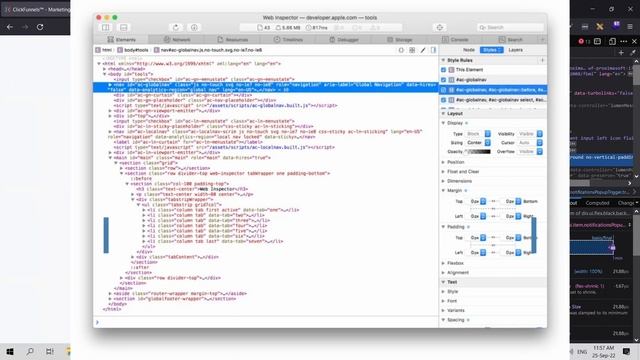The height and width of the screenshot is (360, 640).
Task: Open the Windows Start menu
Action: [10, 351]
